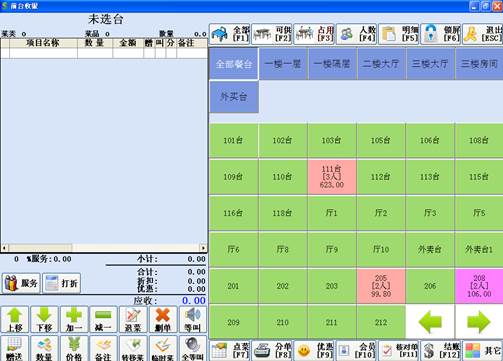Click the 打折 discount button

click(x=62, y=283)
